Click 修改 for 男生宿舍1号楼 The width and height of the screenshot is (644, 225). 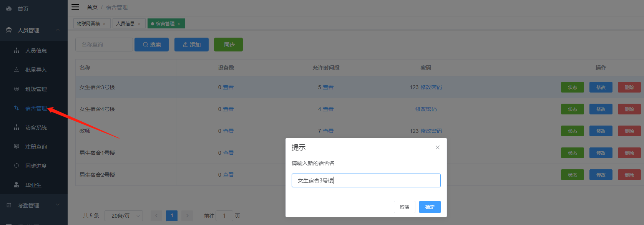point(601,153)
